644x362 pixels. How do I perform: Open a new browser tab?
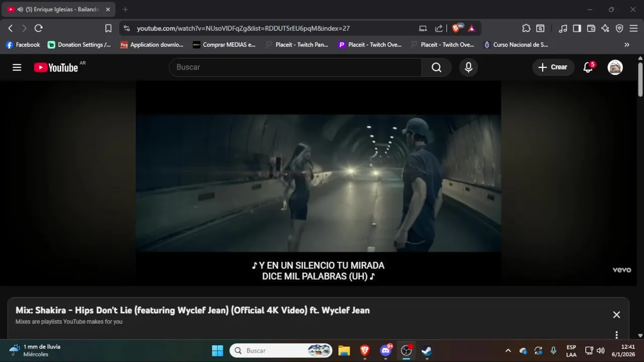(x=125, y=10)
